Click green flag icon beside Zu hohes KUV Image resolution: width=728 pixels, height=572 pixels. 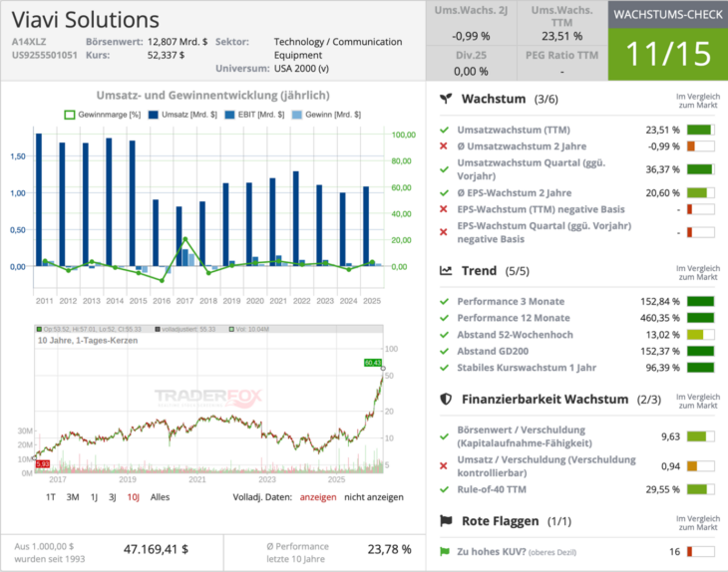coord(445,552)
